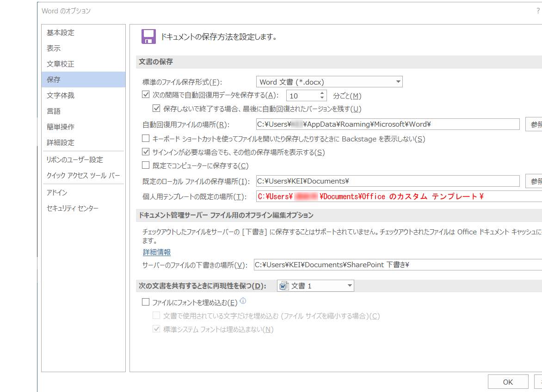
Task: Toggle 次の間隔で自動回復用データを保存する checkbox
Action: (146, 95)
